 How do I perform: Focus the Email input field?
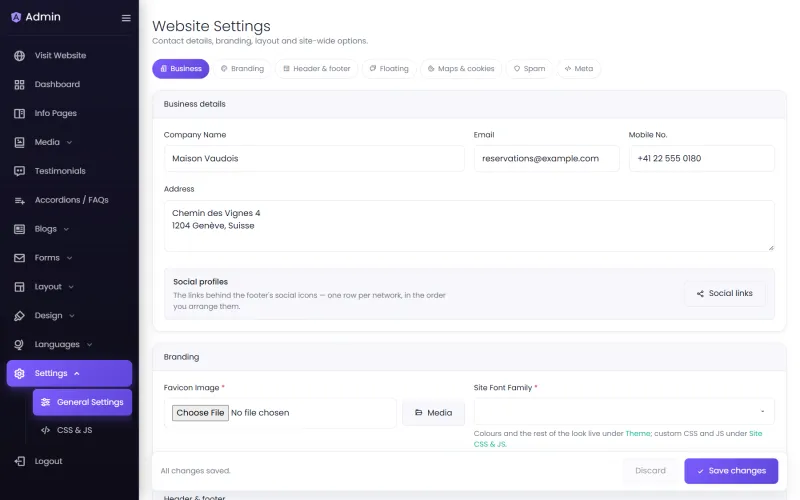[546, 159]
